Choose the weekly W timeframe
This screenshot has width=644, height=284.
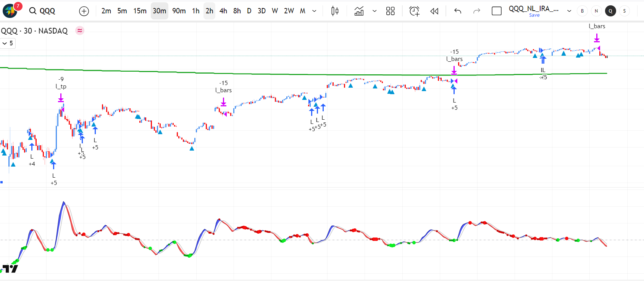275,11
